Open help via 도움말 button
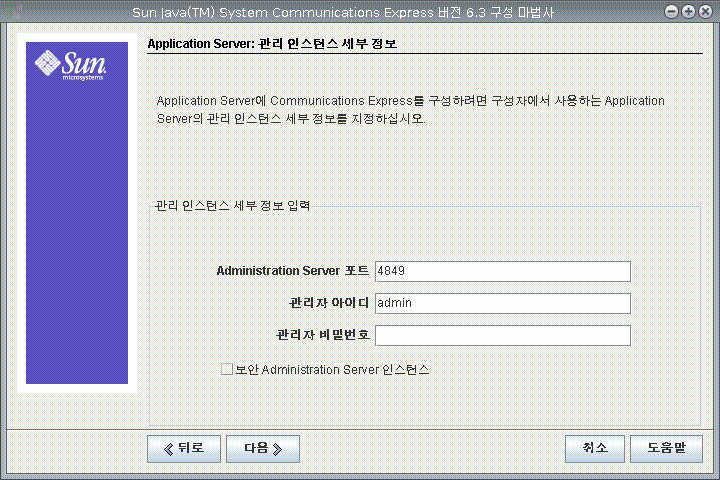 click(x=666, y=449)
